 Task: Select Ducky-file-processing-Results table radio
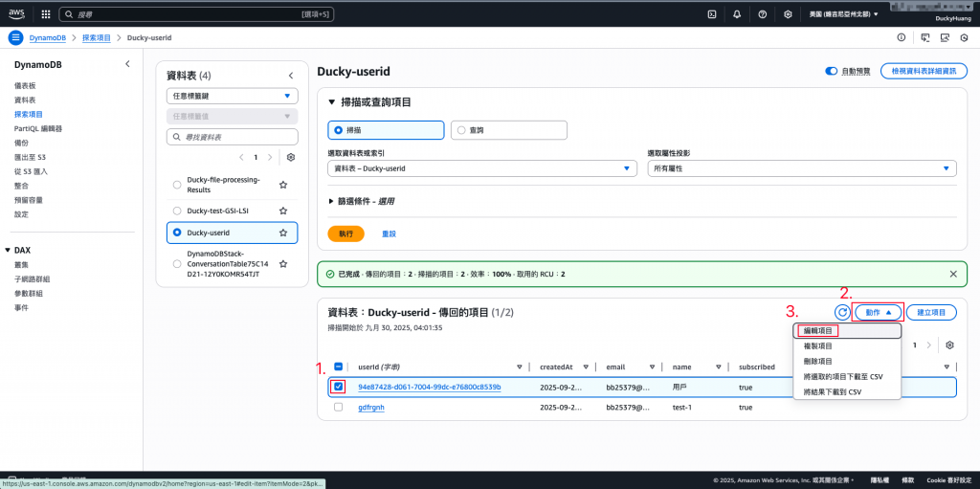point(176,185)
